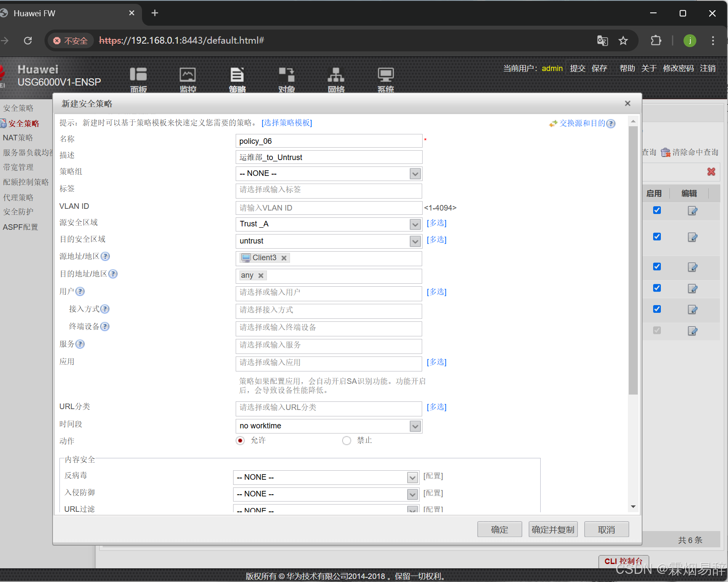Open 安全策略 in the left sidebar
The width and height of the screenshot is (728, 582).
(x=24, y=124)
